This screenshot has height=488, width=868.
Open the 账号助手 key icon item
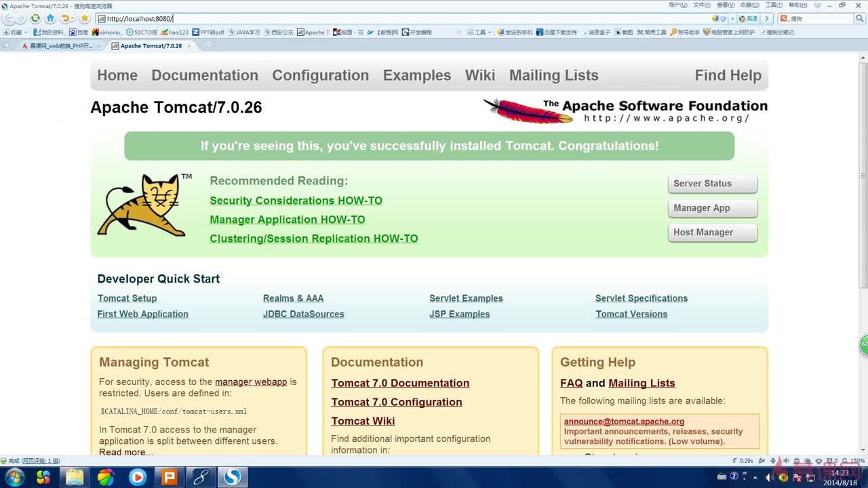click(x=684, y=32)
